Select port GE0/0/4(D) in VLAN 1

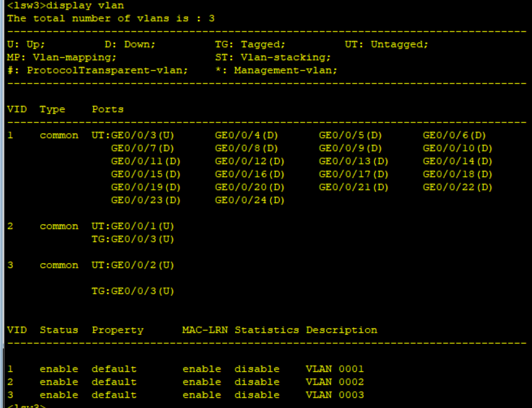249,135
